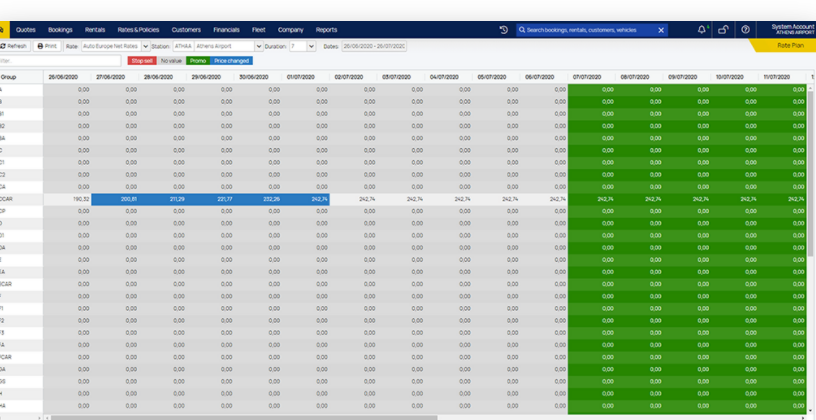Click the 232,26 changed price cell
The width and height of the screenshot is (816, 420).
click(258, 199)
